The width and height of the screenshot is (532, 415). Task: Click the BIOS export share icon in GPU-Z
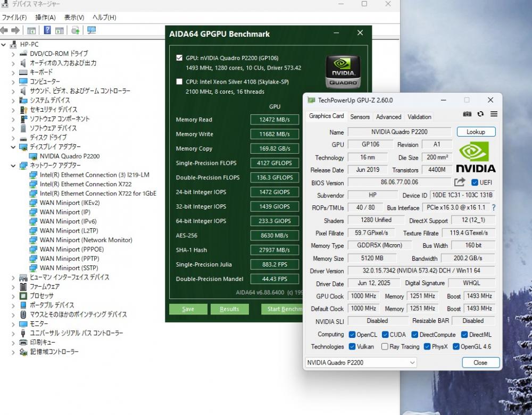click(x=460, y=182)
